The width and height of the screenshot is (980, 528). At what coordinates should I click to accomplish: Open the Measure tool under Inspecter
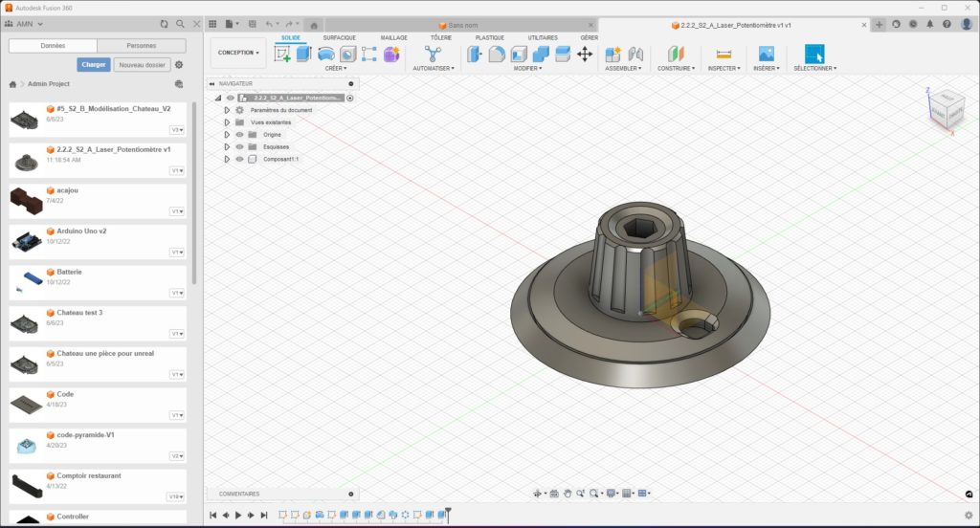724,55
